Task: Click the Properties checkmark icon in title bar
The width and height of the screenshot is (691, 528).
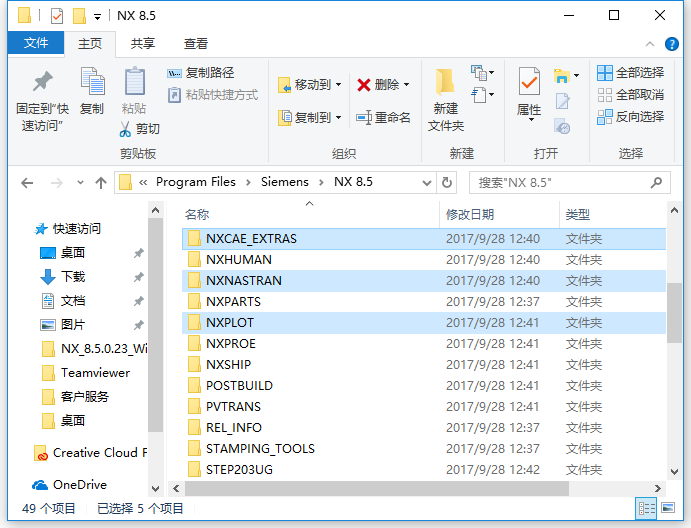Action: (57, 16)
